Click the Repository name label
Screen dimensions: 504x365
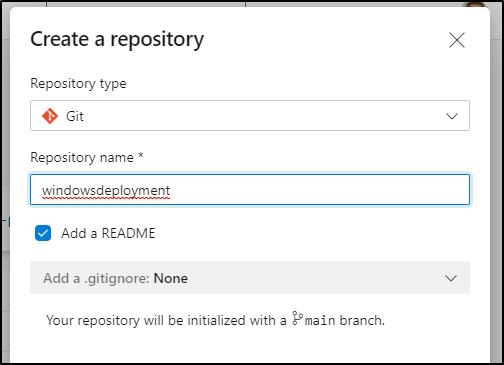point(82,157)
